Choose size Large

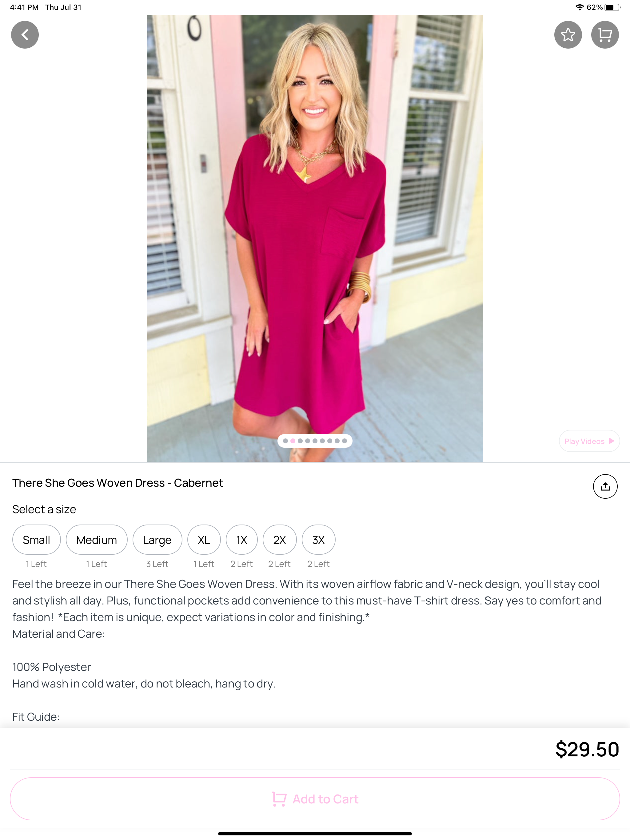coord(157,540)
